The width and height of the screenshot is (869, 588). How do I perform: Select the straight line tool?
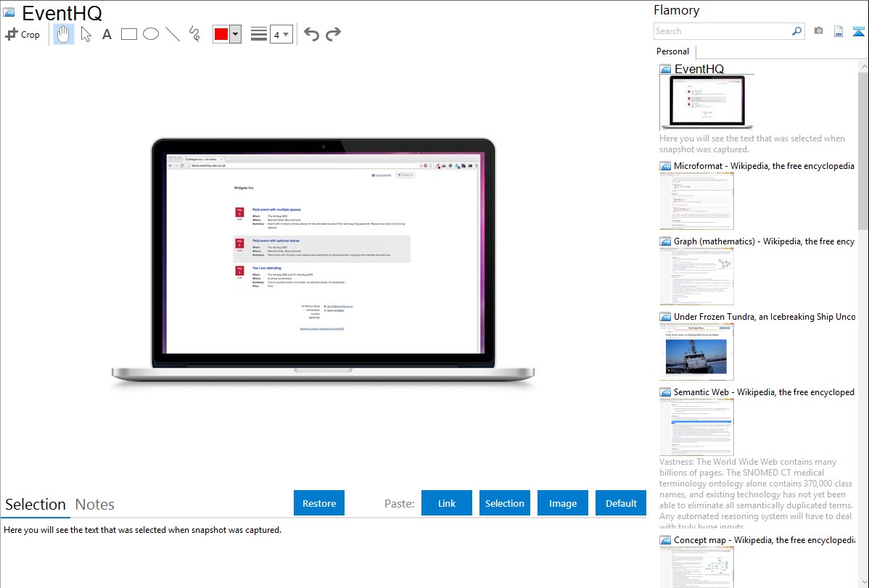pyautogui.click(x=173, y=34)
